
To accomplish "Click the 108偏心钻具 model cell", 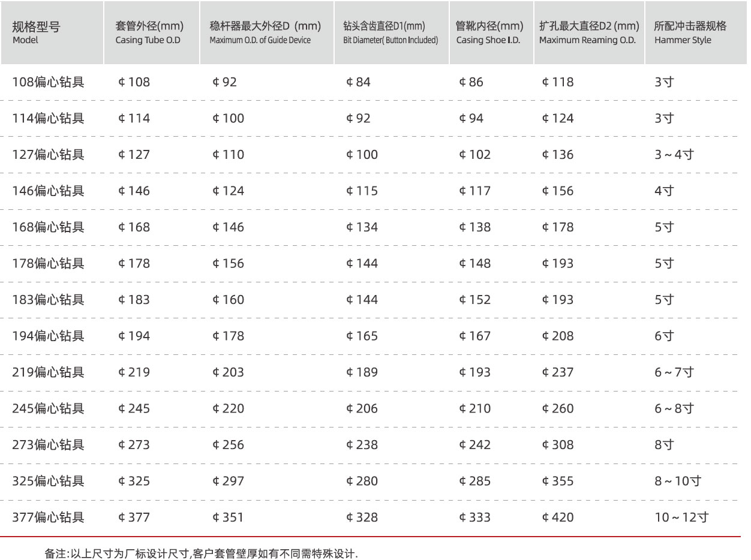I will 48,82.
